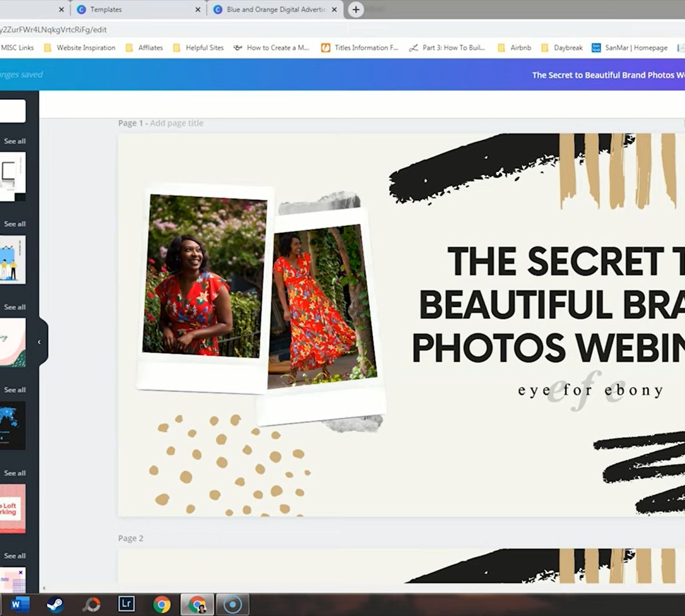Viewport: 685px width, 616px height.
Task: Select the Page 2 label
Action: point(131,538)
